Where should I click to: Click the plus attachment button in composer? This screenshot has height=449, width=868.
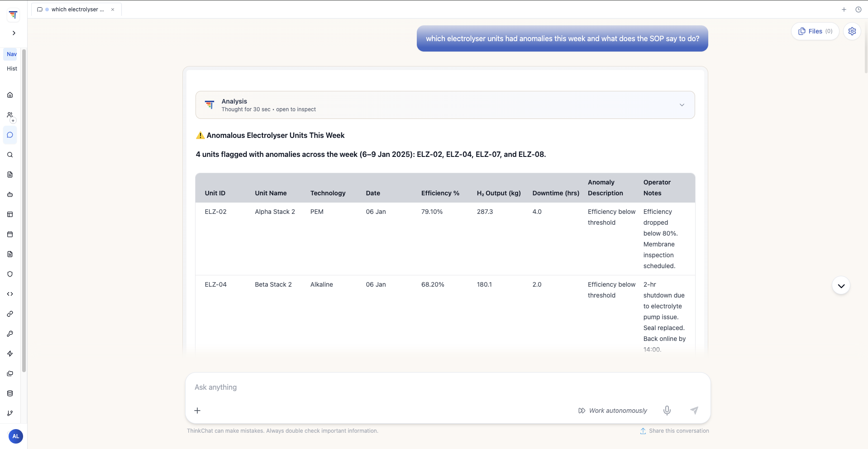197,411
